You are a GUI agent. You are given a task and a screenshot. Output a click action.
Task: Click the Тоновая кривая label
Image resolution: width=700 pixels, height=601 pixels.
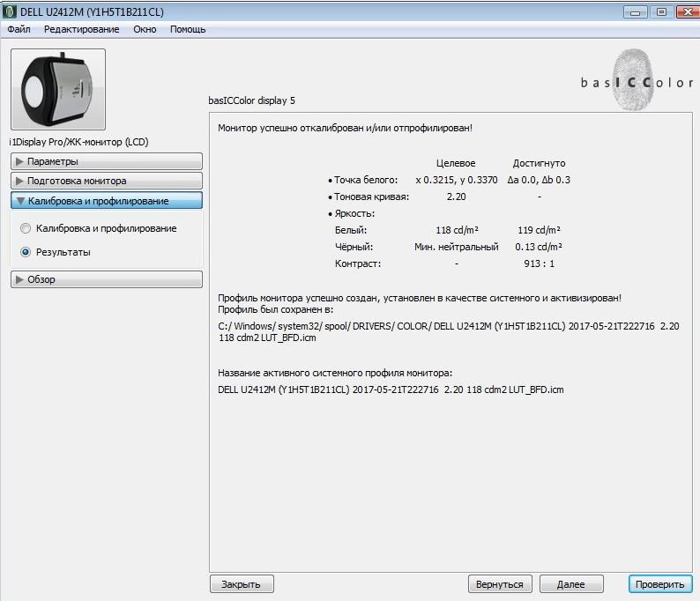[371, 197]
